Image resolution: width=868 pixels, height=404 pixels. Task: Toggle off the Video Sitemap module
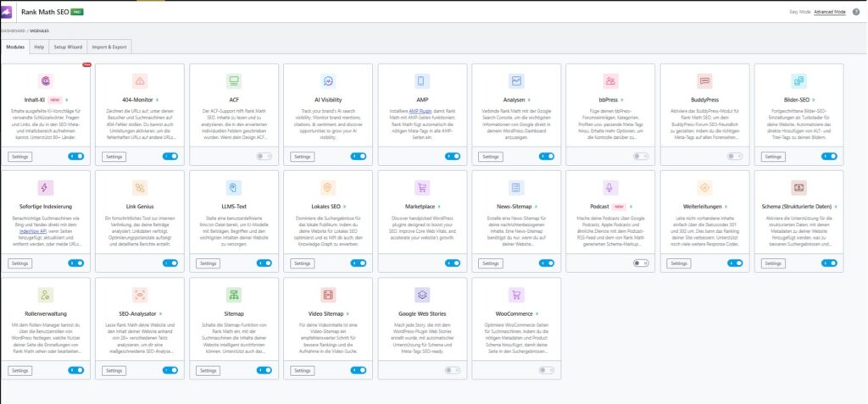[359, 370]
